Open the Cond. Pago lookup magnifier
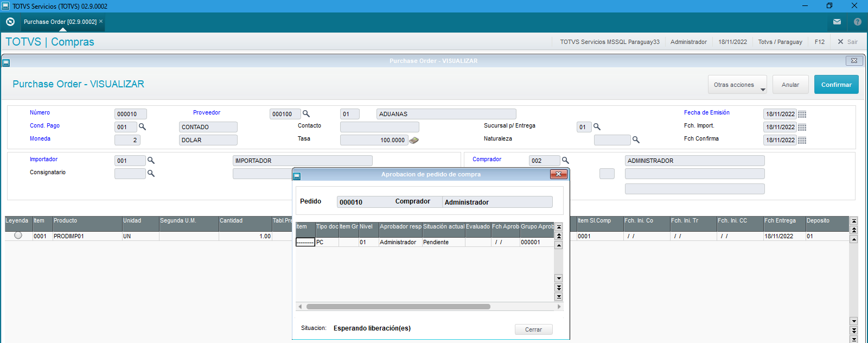The height and width of the screenshot is (343, 868). 142,127
